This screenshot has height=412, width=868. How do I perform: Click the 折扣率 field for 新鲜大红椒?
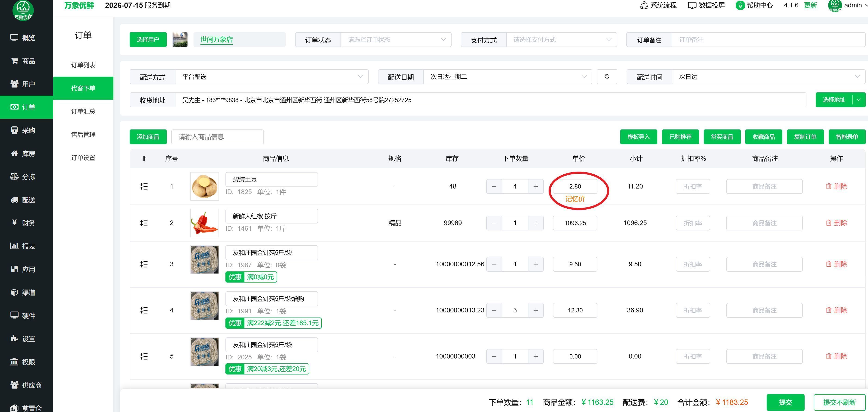[x=693, y=223]
